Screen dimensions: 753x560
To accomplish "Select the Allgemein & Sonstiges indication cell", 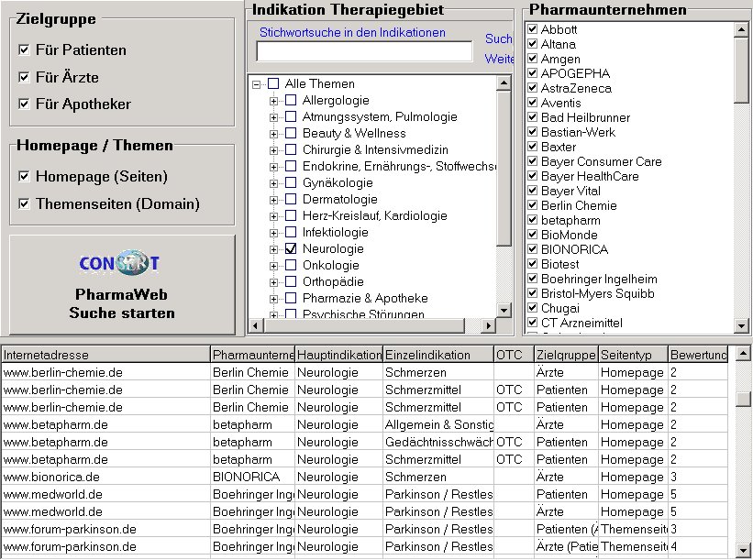I will pyautogui.click(x=438, y=424).
